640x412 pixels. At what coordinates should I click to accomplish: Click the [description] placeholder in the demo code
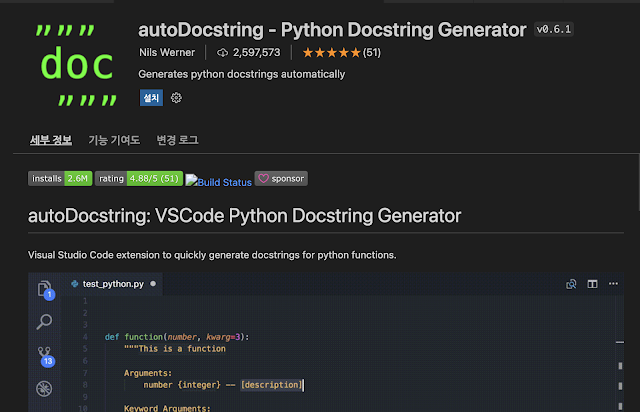pyautogui.click(x=271, y=385)
